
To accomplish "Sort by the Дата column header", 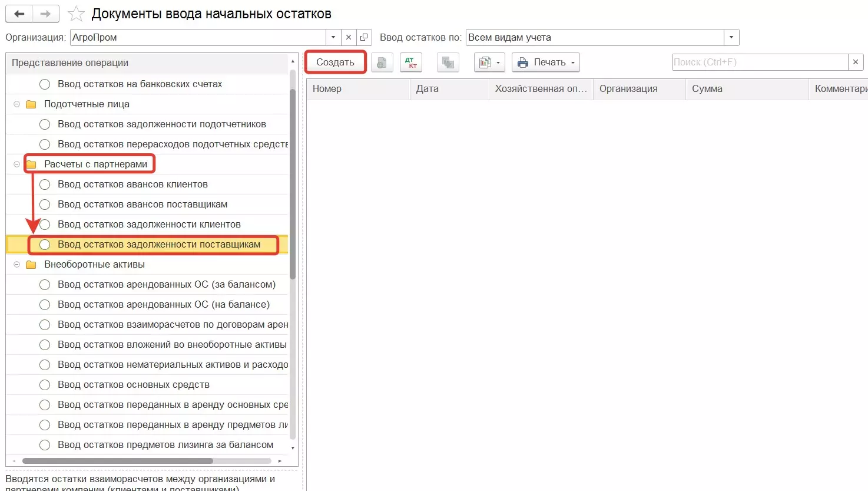I will 449,89.
